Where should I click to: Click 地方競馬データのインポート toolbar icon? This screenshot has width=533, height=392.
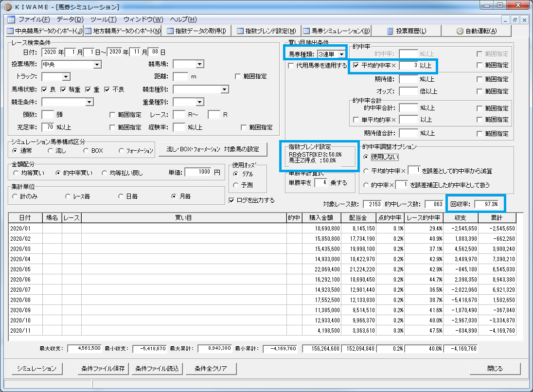88,31
